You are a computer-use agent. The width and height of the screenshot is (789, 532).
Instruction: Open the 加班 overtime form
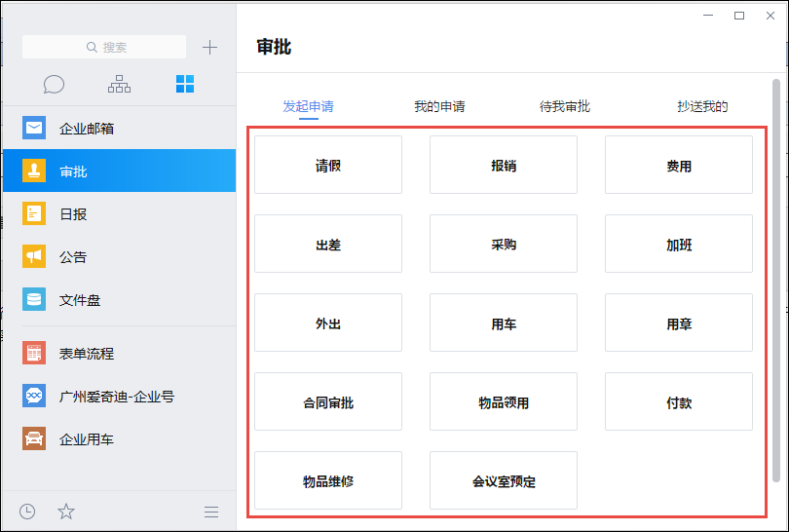click(679, 244)
